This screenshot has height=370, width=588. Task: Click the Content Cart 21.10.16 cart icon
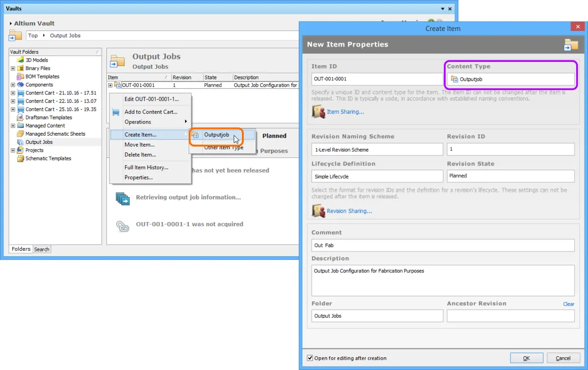[21, 93]
